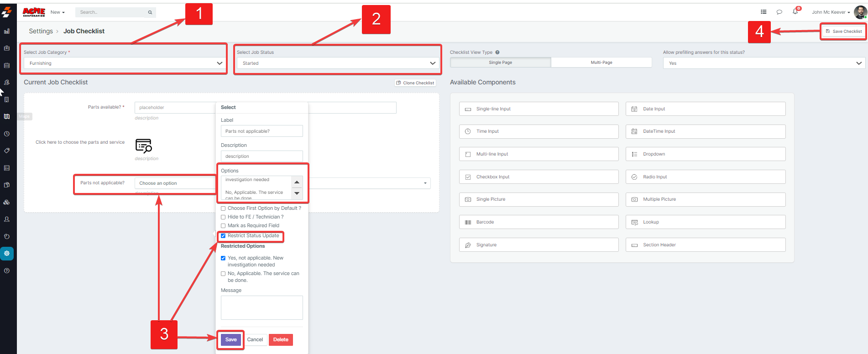Delete the Select field
Image resolution: width=868 pixels, height=354 pixels.
281,340
